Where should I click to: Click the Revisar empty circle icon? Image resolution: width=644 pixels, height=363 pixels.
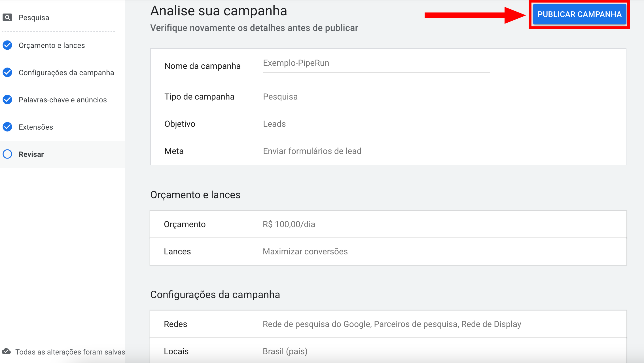[x=7, y=154]
